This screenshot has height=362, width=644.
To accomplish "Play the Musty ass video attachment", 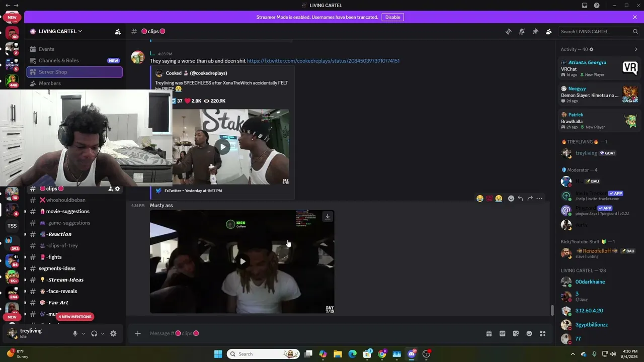I will (243, 261).
